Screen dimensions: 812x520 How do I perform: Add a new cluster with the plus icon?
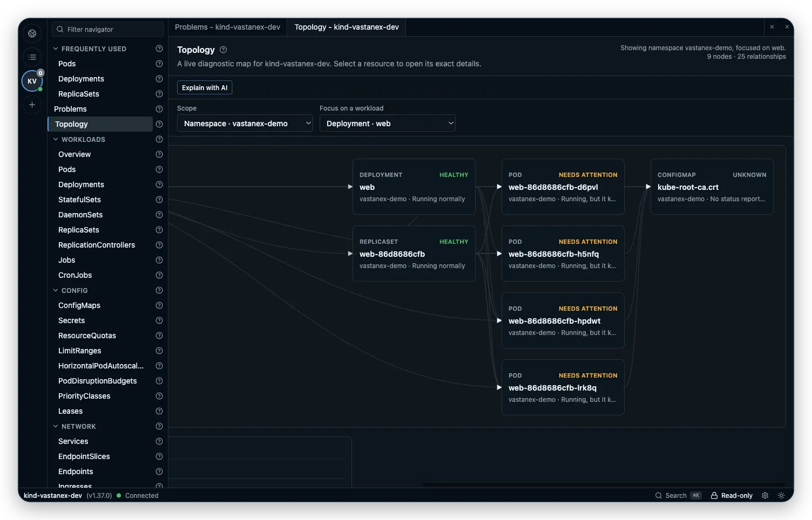[32, 105]
